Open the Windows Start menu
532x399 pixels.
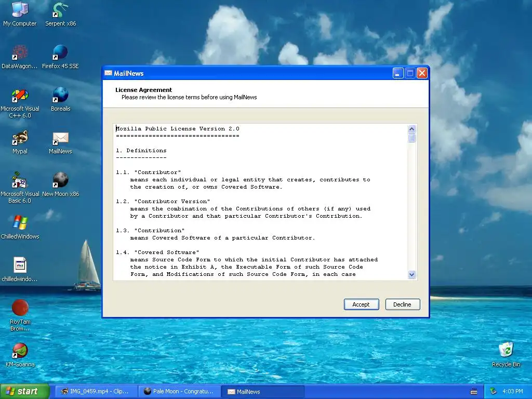click(x=25, y=392)
